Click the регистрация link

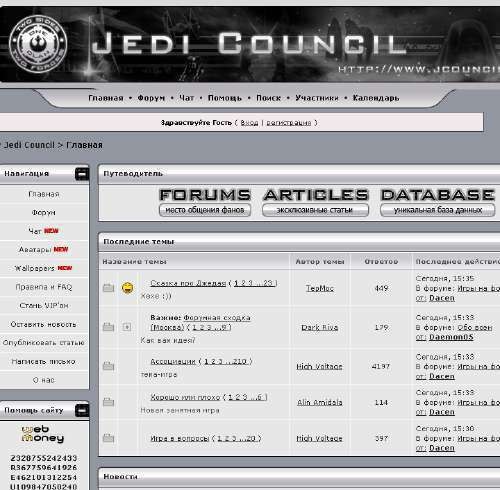coord(289,123)
